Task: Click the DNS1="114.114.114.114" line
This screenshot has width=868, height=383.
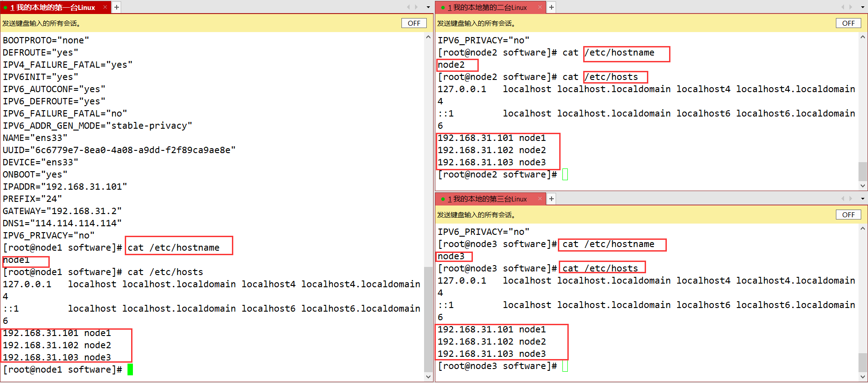Action: (x=62, y=223)
